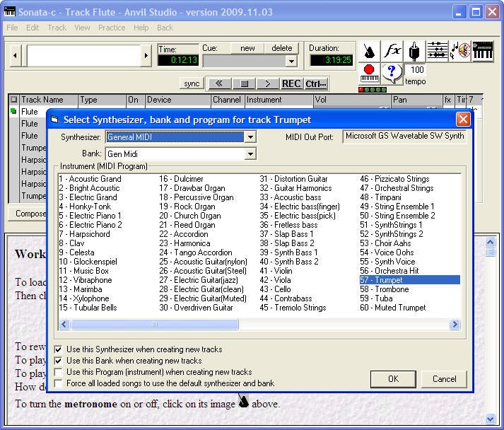Click the instrument list horizontal scrollbar thumb

[x=155, y=324]
